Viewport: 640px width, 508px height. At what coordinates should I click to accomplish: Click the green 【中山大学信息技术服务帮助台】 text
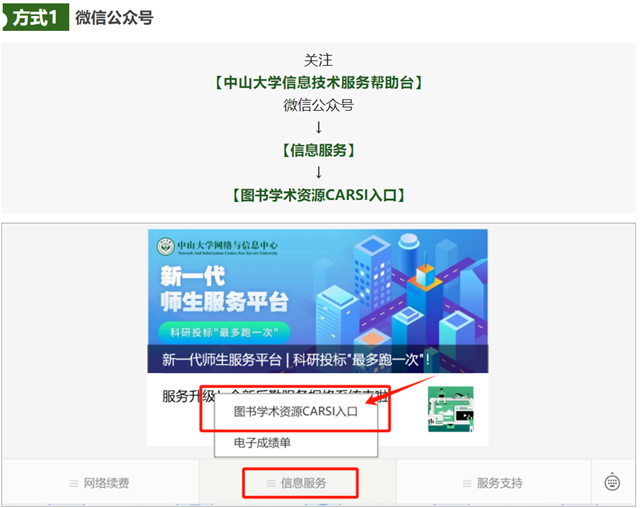[x=318, y=83]
